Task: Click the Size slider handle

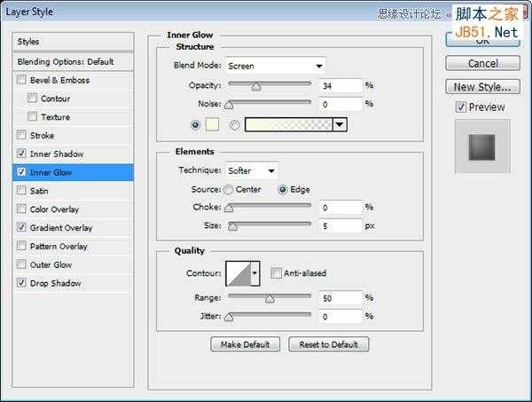Action: 232,226
